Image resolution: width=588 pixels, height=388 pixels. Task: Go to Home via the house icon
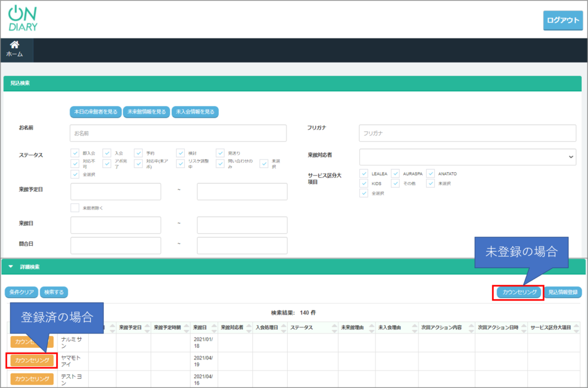point(15,45)
